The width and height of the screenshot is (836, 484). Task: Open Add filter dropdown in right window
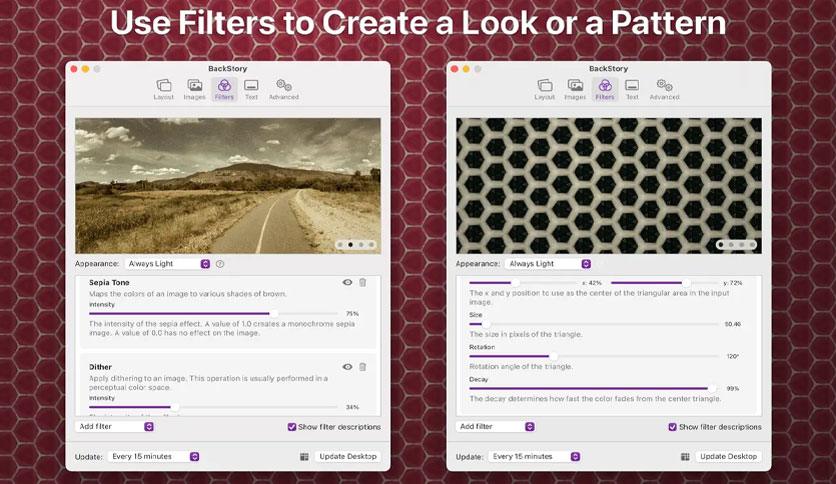(495, 426)
